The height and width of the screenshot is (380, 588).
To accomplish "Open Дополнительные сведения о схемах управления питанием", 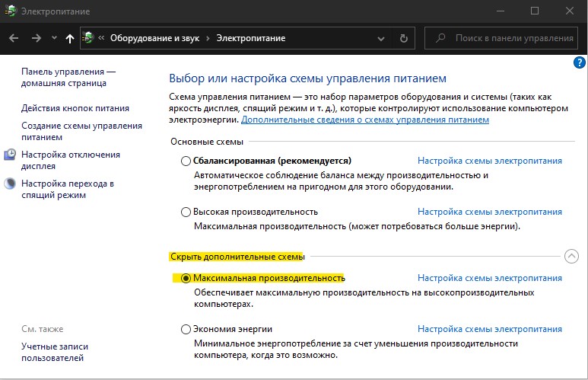I will coord(365,120).
